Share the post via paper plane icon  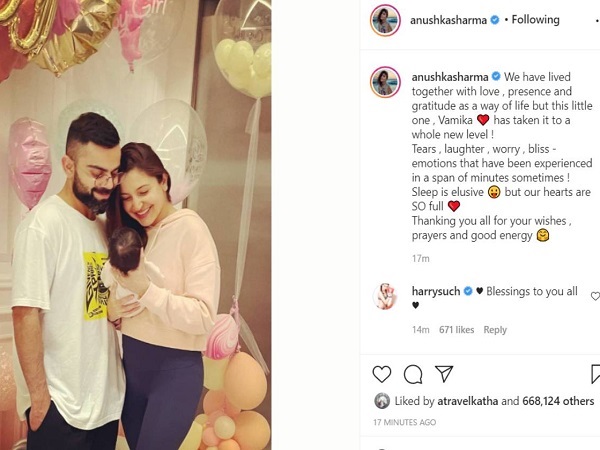(x=444, y=374)
